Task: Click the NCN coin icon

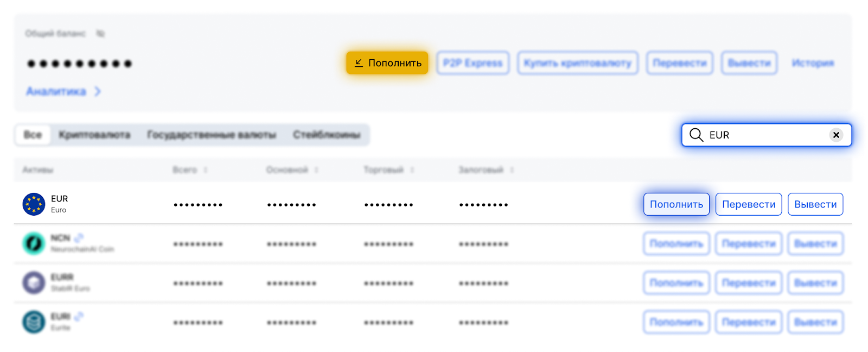Action: [34, 243]
